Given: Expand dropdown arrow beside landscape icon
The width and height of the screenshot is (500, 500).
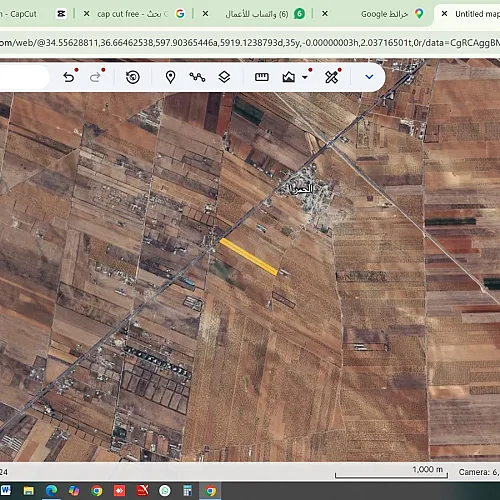Looking at the screenshot, I should 305,77.
